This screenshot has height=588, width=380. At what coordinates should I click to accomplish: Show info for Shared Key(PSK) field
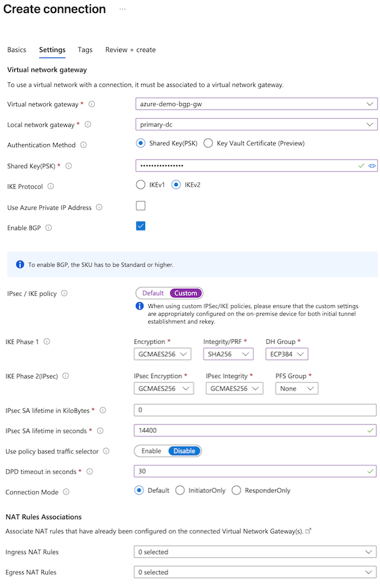pyautogui.click(x=69, y=166)
